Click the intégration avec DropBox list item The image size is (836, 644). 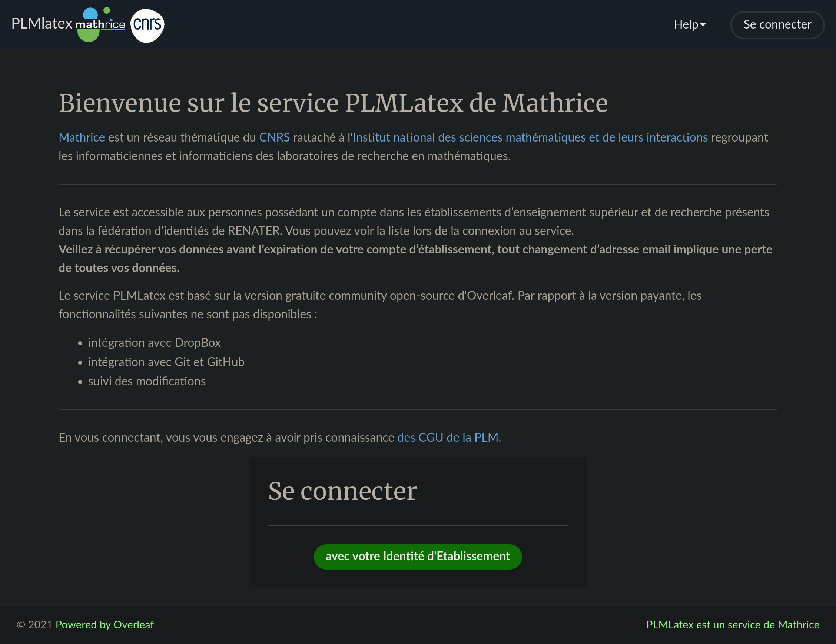coord(154,342)
